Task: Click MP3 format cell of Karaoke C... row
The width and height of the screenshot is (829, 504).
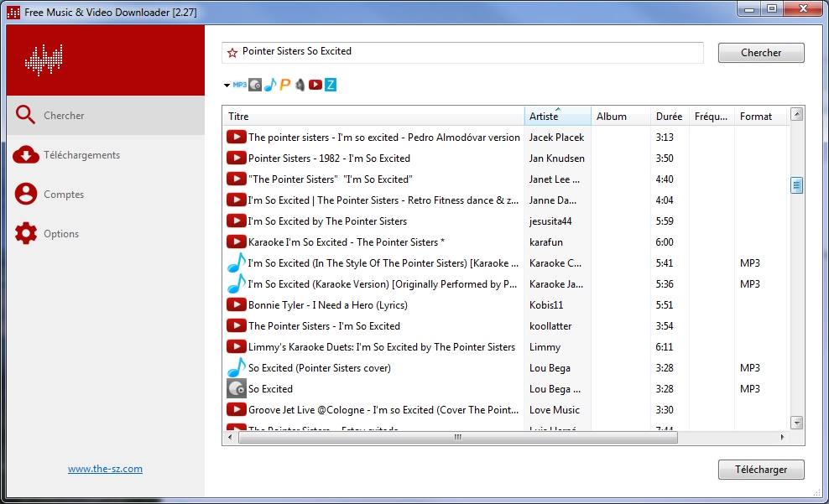Action: coord(749,263)
